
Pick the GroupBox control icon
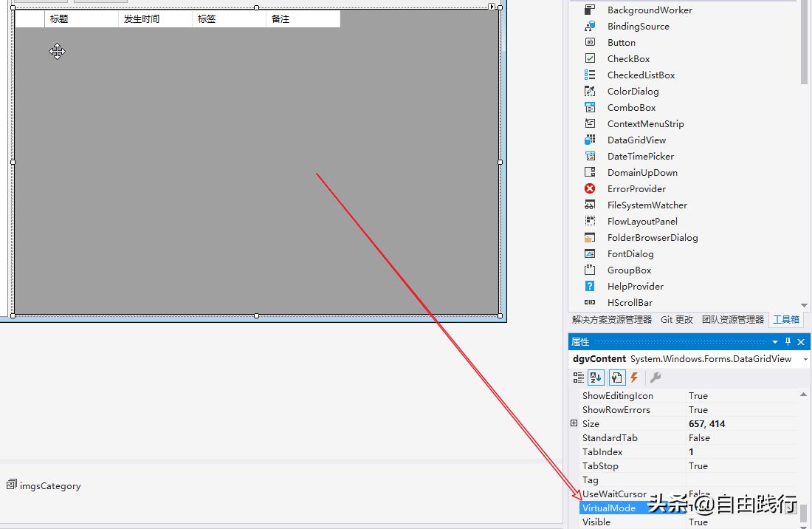590,270
